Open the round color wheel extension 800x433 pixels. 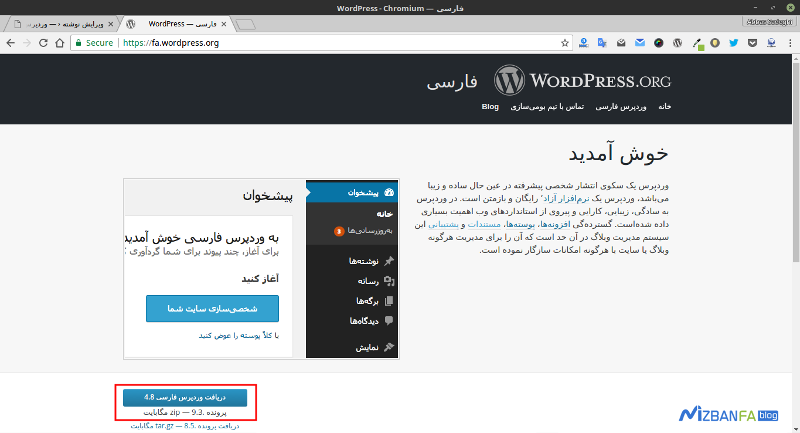659,43
